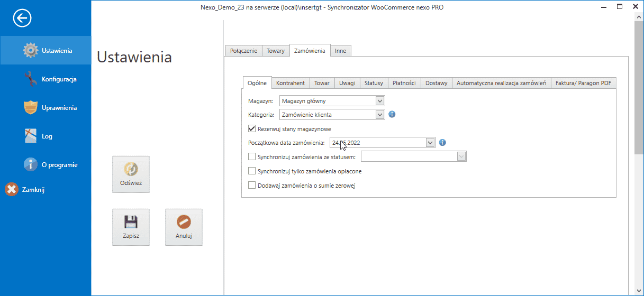Switch to the Inne tab
Image resolution: width=644 pixels, height=296 pixels.
click(341, 51)
